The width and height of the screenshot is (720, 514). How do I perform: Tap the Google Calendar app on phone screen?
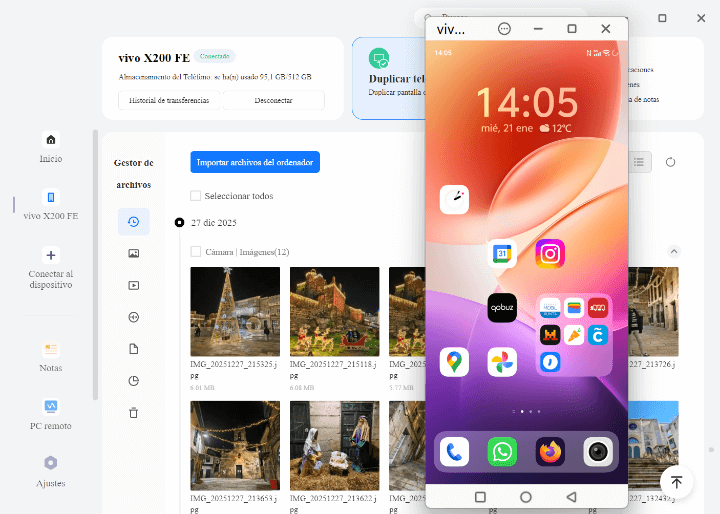[502, 254]
